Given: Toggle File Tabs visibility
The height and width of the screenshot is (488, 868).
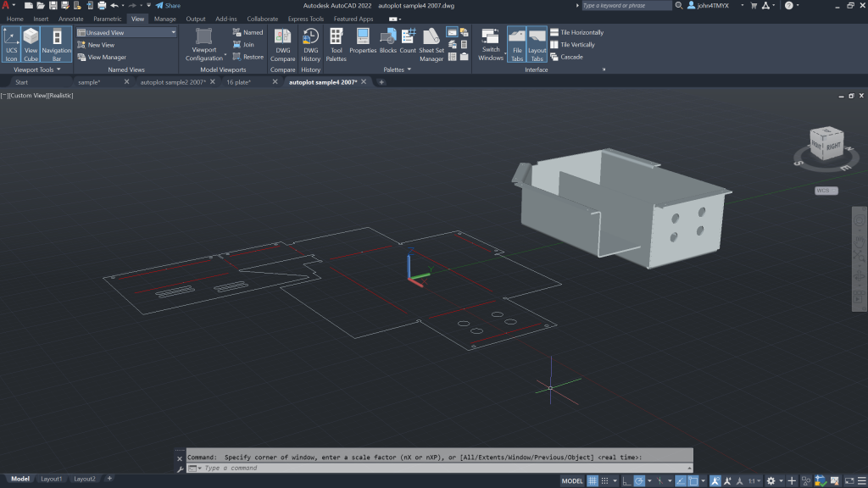Looking at the screenshot, I should [517, 44].
